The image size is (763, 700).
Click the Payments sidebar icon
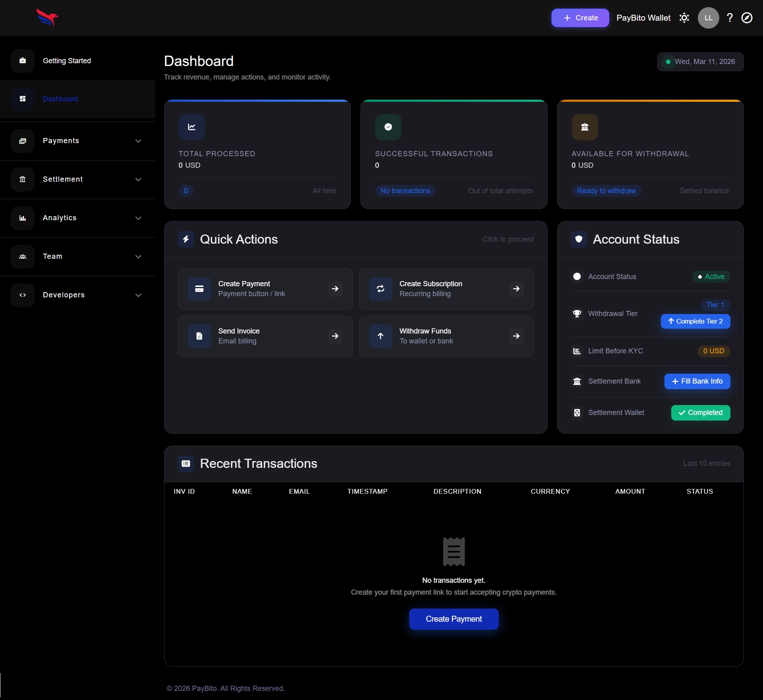[23, 141]
